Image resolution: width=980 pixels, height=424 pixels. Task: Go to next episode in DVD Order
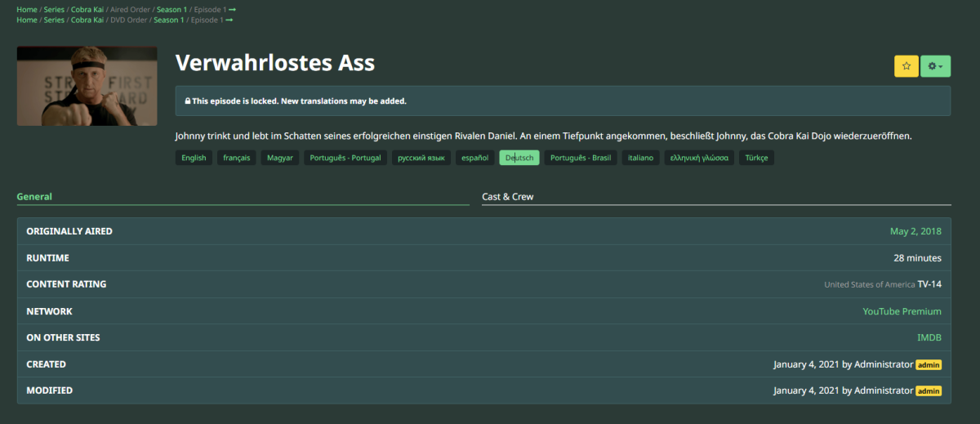(229, 20)
